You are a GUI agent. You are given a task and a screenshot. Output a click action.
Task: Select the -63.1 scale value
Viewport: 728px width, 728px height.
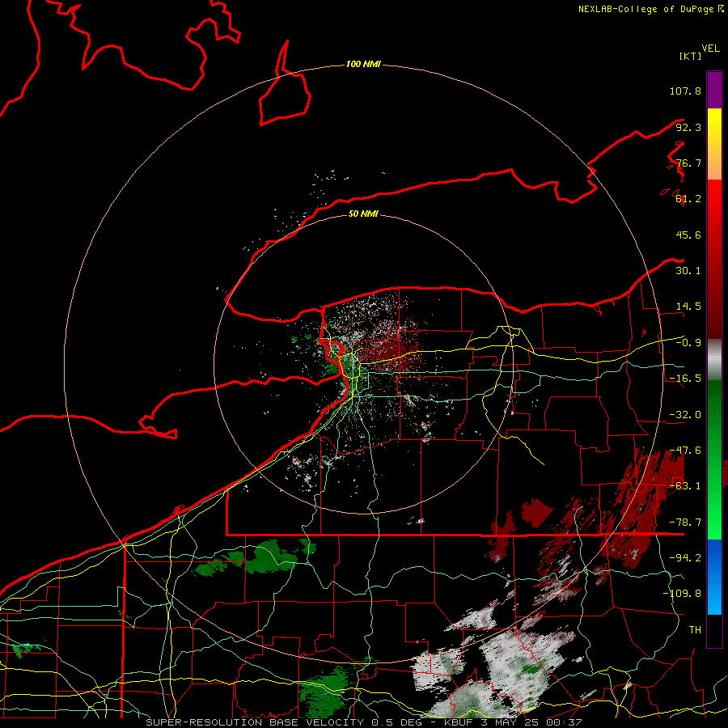(685, 486)
